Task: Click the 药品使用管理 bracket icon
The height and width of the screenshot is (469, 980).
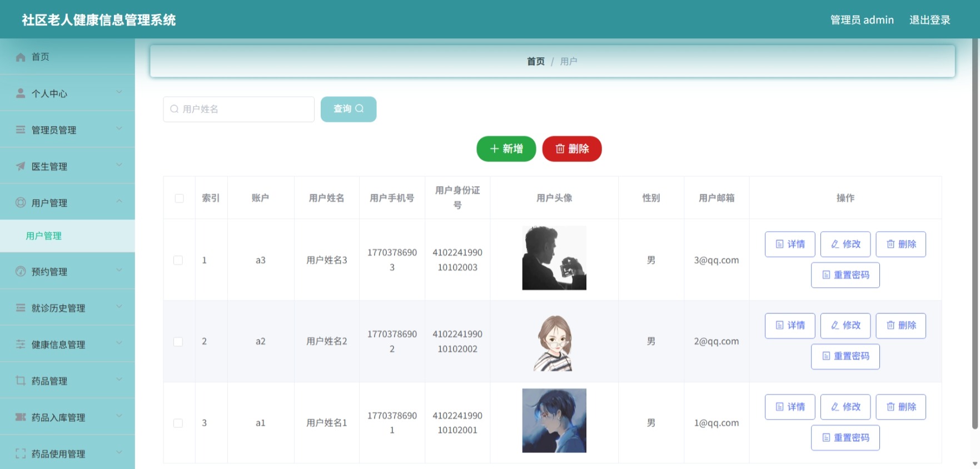Action: [21, 453]
